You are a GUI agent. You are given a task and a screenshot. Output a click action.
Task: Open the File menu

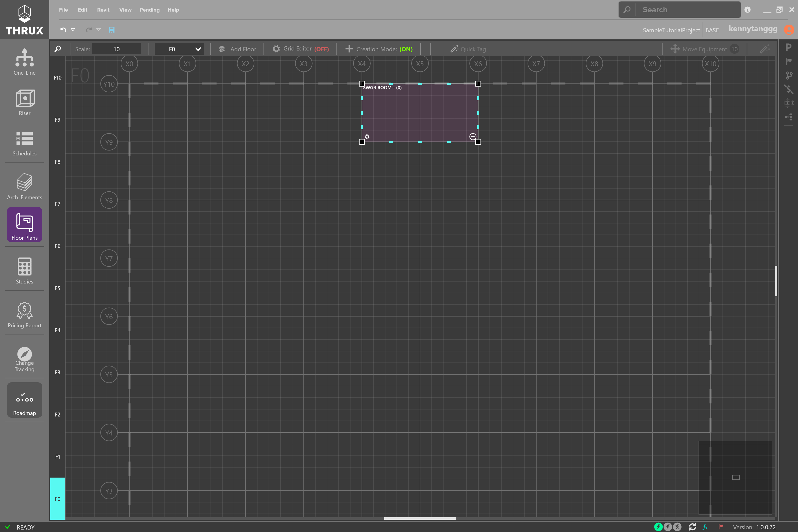(x=64, y=10)
